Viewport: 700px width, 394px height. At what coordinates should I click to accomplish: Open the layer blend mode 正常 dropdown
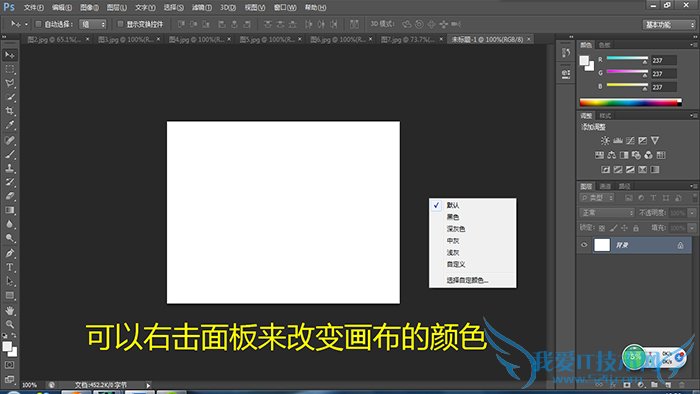coord(607,213)
